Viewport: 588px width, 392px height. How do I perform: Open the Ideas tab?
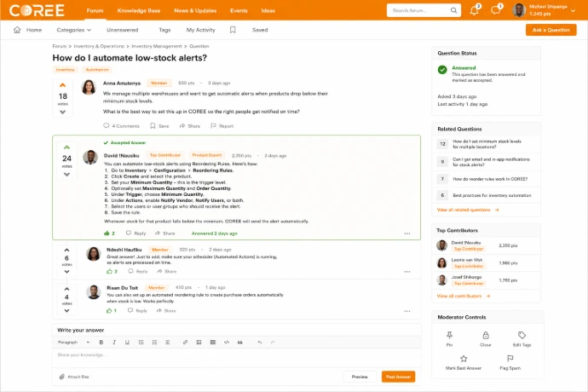coord(268,10)
